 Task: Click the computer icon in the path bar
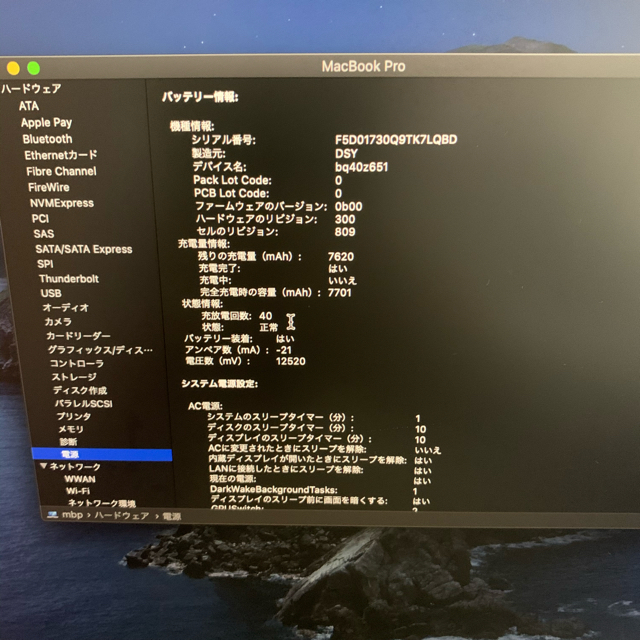pos(52,515)
